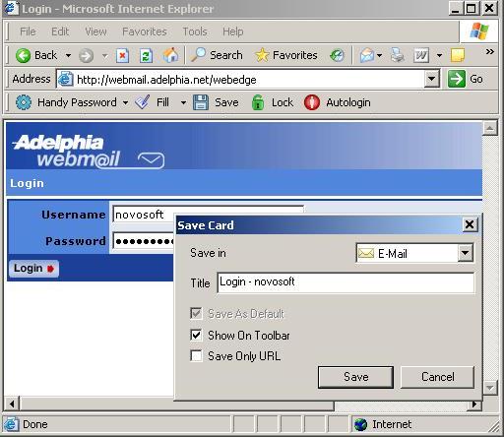
Task: Click the Done status bar text
Action: coord(35,424)
